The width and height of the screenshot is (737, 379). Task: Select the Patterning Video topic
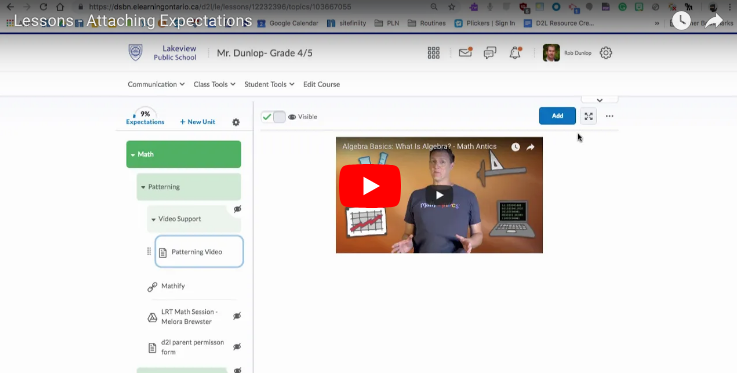pos(199,252)
